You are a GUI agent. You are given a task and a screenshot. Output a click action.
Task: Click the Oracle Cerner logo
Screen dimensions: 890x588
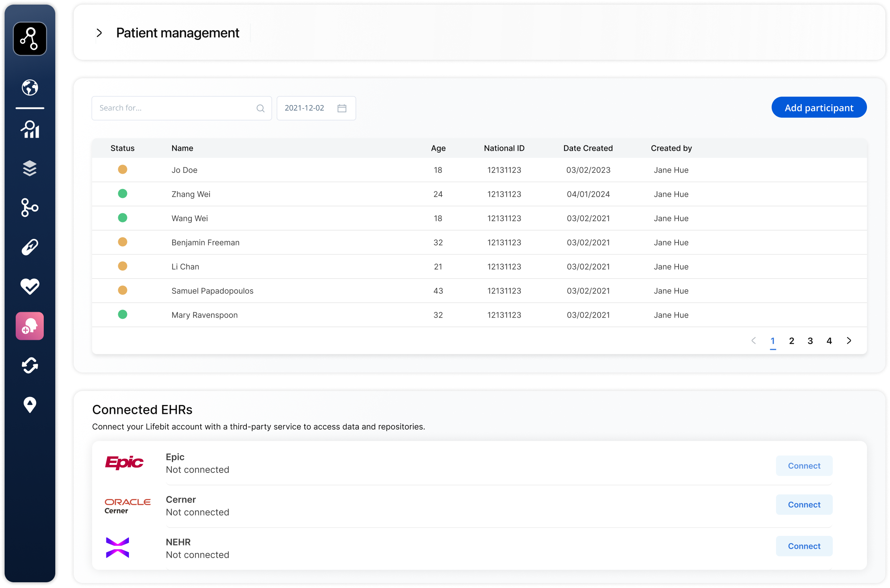(x=128, y=506)
